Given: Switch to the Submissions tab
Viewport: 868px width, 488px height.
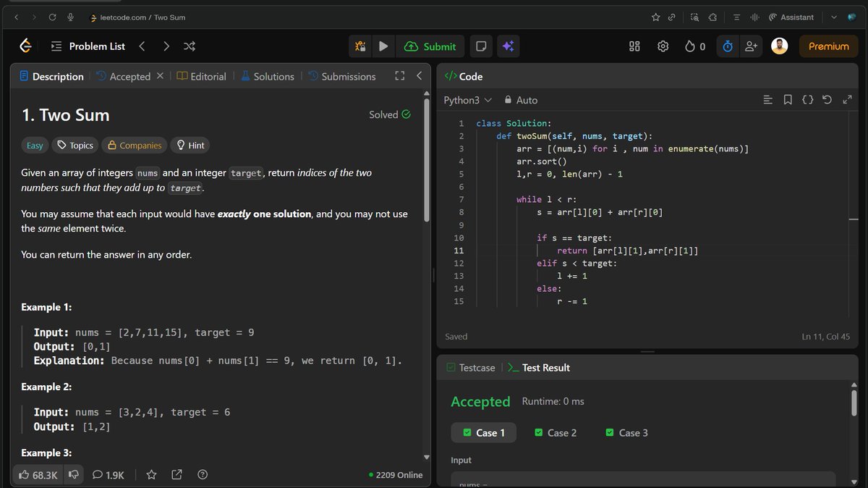Looking at the screenshot, I should tap(342, 76).
